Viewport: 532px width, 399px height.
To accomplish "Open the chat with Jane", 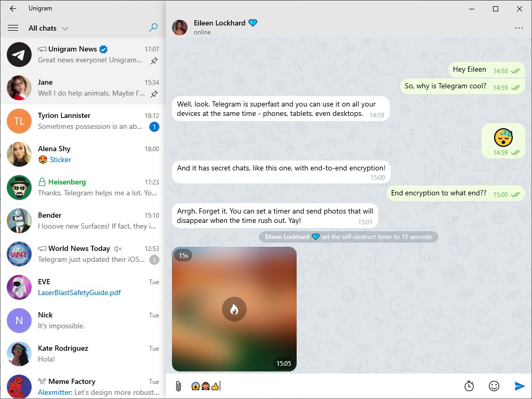I will click(83, 88).
